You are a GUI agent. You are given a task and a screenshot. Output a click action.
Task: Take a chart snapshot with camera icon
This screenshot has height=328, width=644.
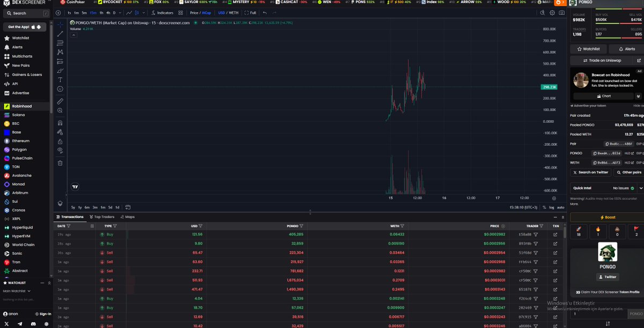(561, 12)
